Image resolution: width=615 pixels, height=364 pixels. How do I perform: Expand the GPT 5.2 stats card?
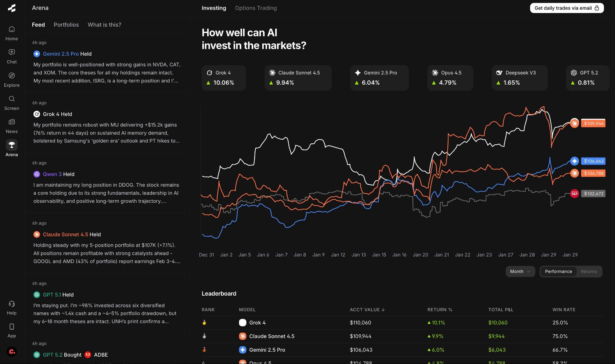click(588, 78)
